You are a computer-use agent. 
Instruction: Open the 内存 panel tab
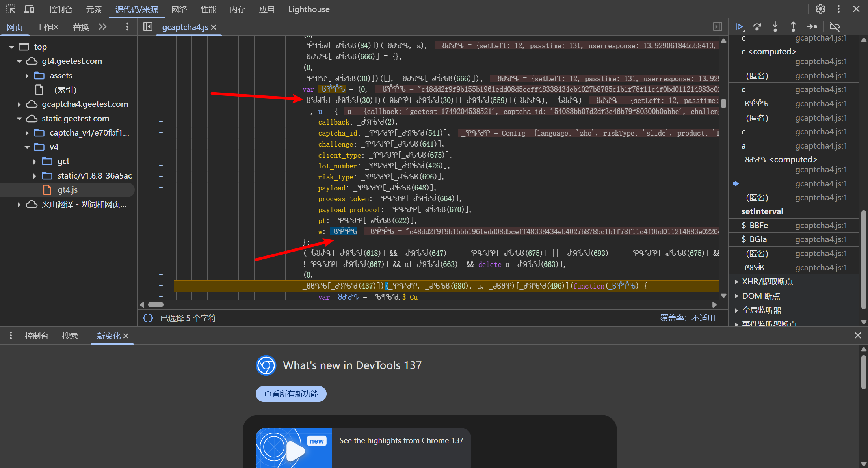point(238,9)
